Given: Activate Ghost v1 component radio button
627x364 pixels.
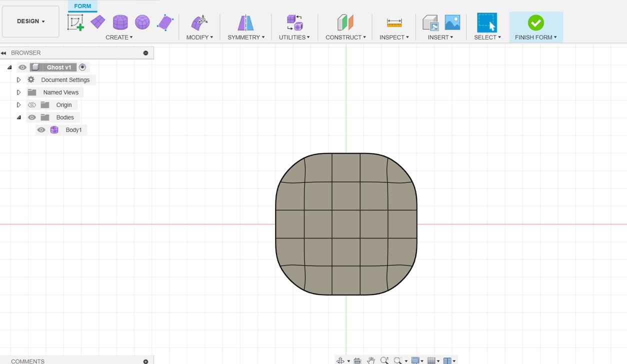Looking at the screenshot, I should point(82,67).
